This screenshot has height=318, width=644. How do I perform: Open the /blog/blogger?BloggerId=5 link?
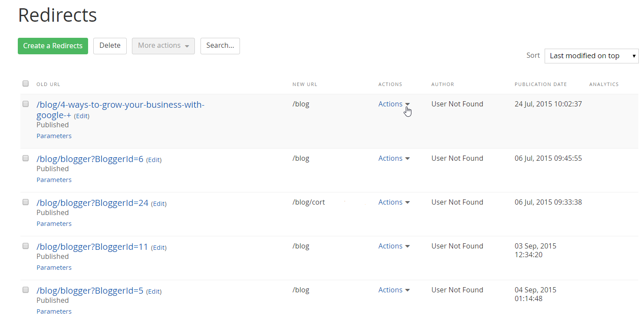(x=90, y=291)
